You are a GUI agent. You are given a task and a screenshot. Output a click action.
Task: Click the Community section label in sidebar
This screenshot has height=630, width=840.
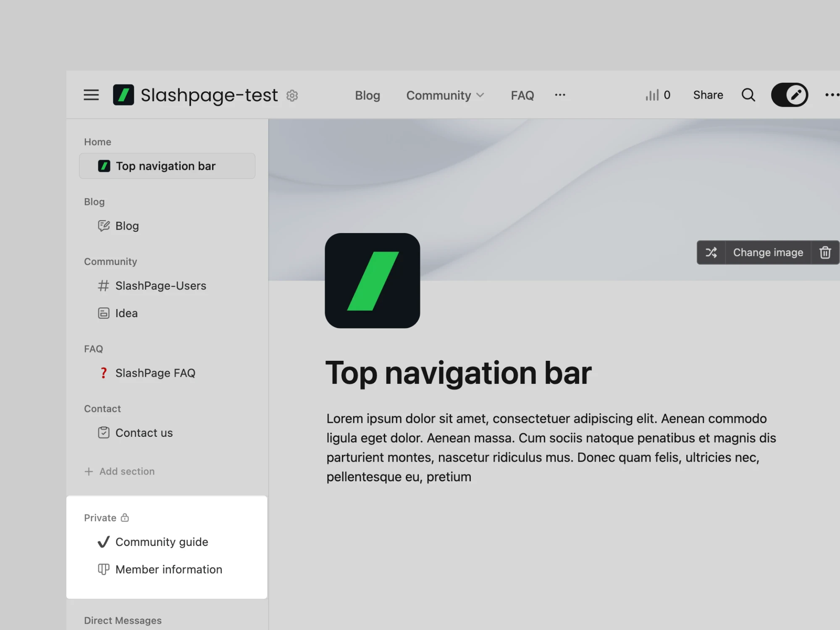click(x=110, y=262)
